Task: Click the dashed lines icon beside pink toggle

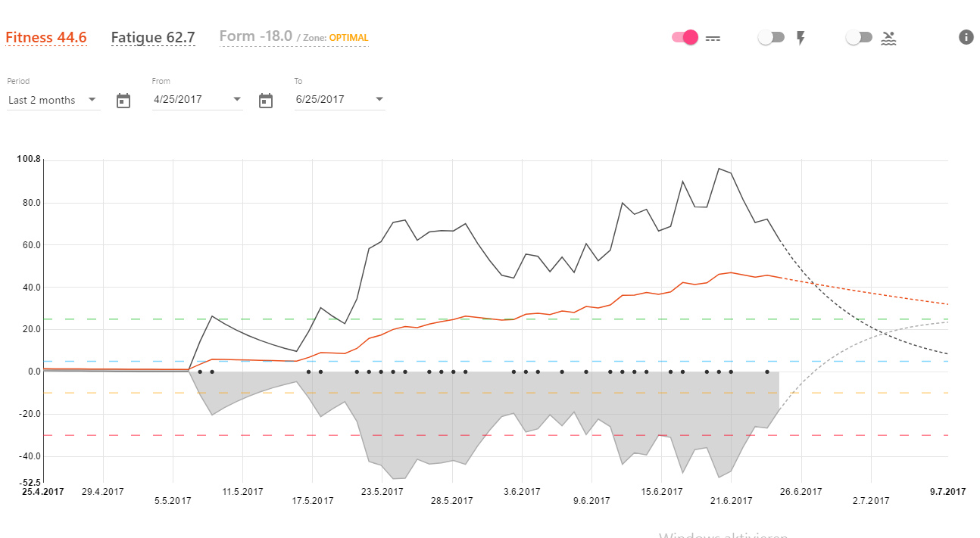Action: coord(713,38)
